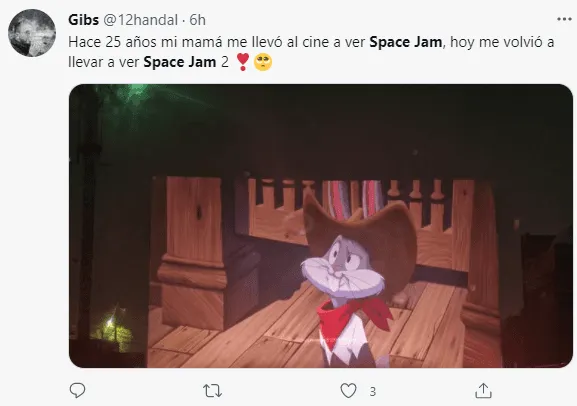This screenshot has height=406, width=577.
Task: Click the like count number 3
Action: click(x=373, y=391)
